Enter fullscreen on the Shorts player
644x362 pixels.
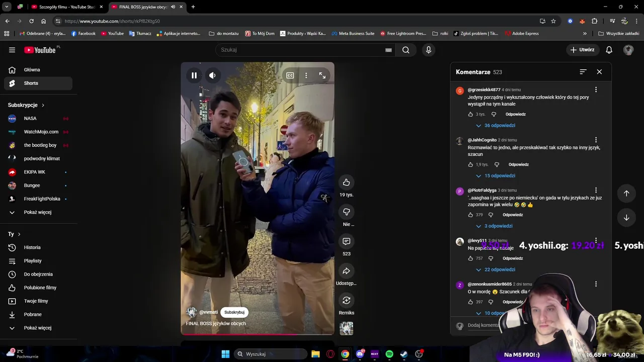(x=322, y=75)
